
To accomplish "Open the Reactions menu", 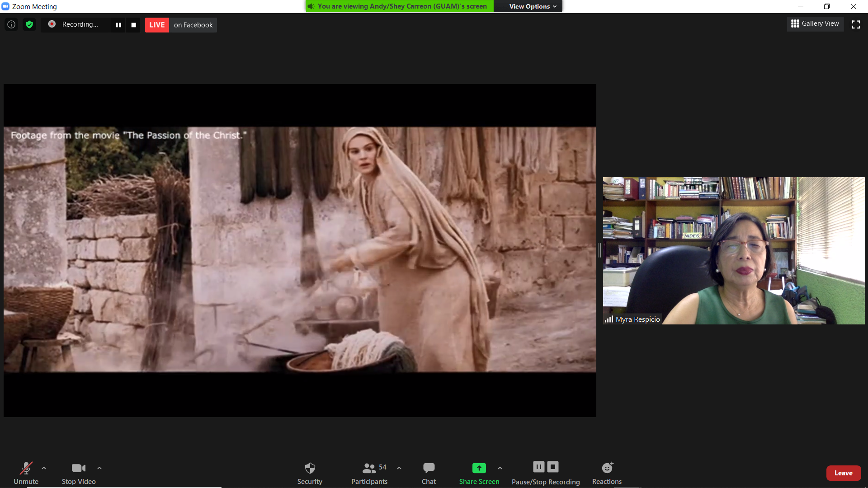I will point(607,473).
